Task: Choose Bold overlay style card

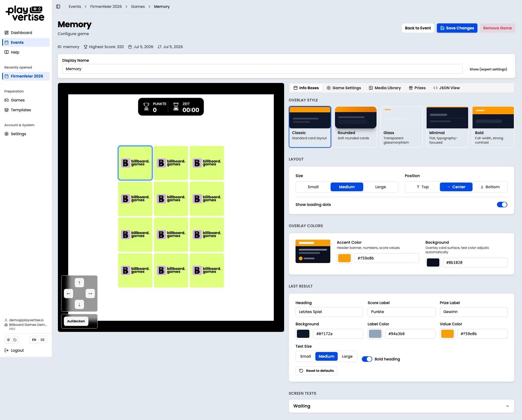Action: click(493, 127)
